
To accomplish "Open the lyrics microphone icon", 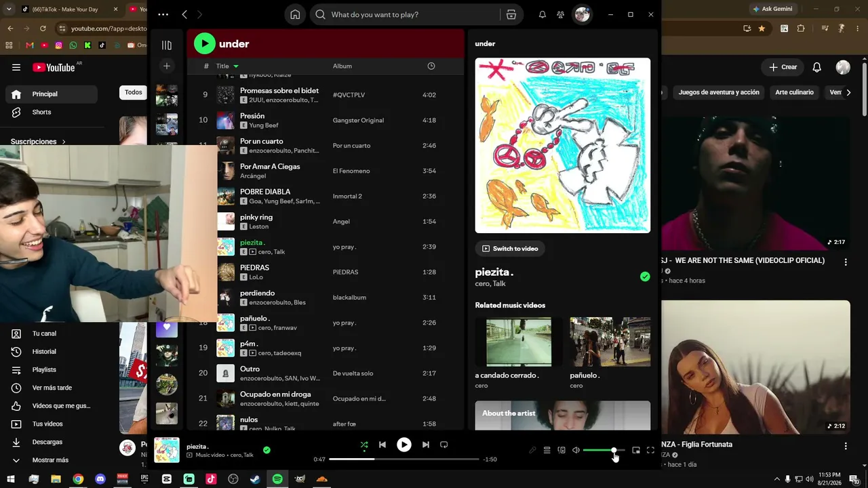I will pyautogui.click(x=532, y=450).
